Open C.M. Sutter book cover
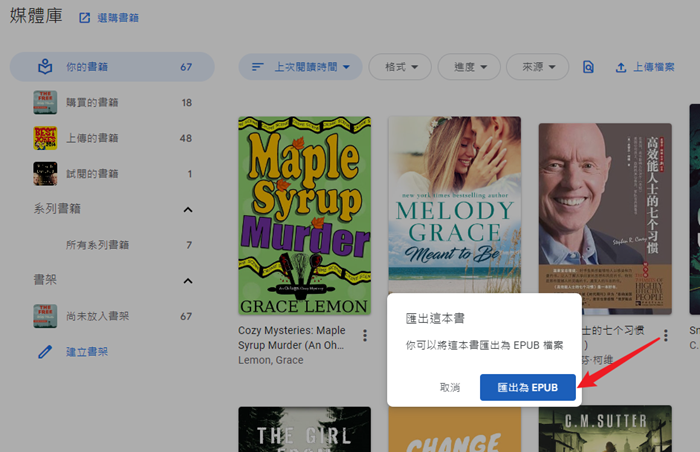This screenshot has height=452, width=700. tap(605, 429)
